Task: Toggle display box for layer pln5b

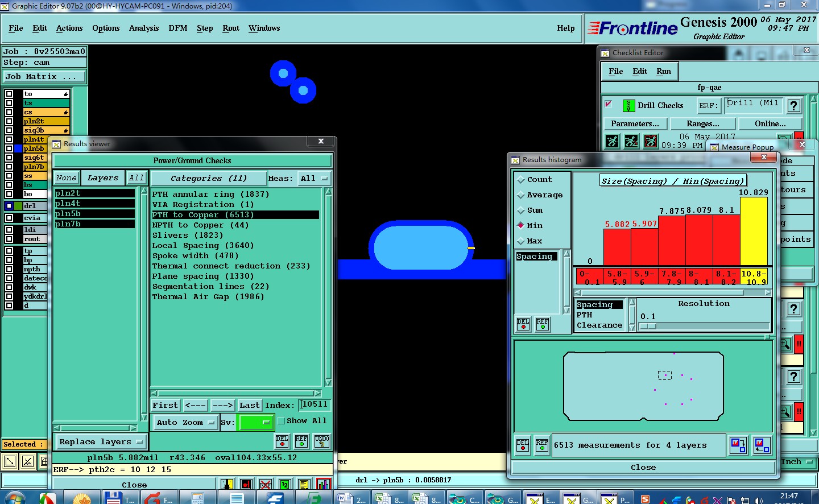Action: pos(9,148)
